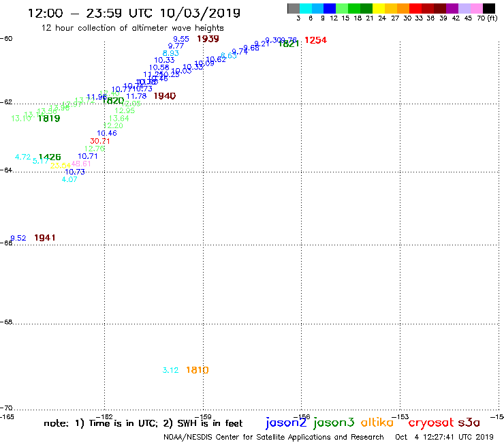Click the latitude axis label -68

(6, 322)
